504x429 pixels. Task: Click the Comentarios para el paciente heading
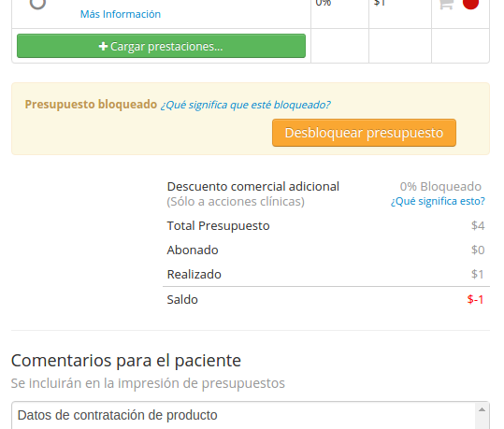(126, 360)
